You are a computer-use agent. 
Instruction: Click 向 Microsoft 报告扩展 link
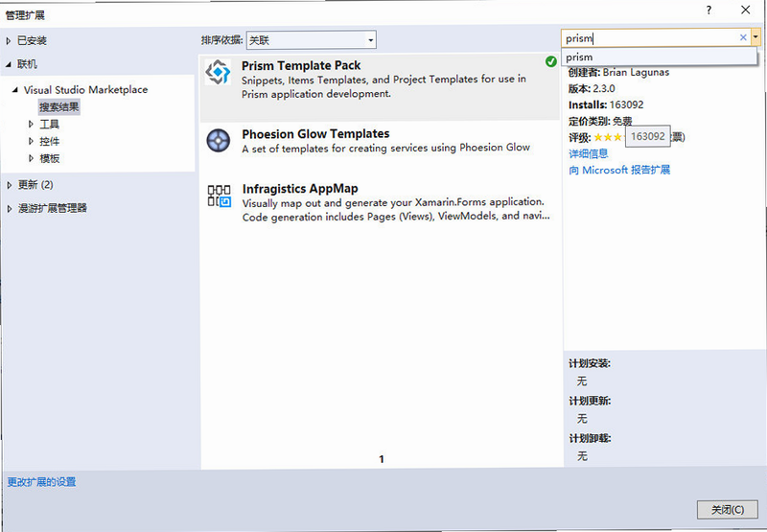(619, 170)
